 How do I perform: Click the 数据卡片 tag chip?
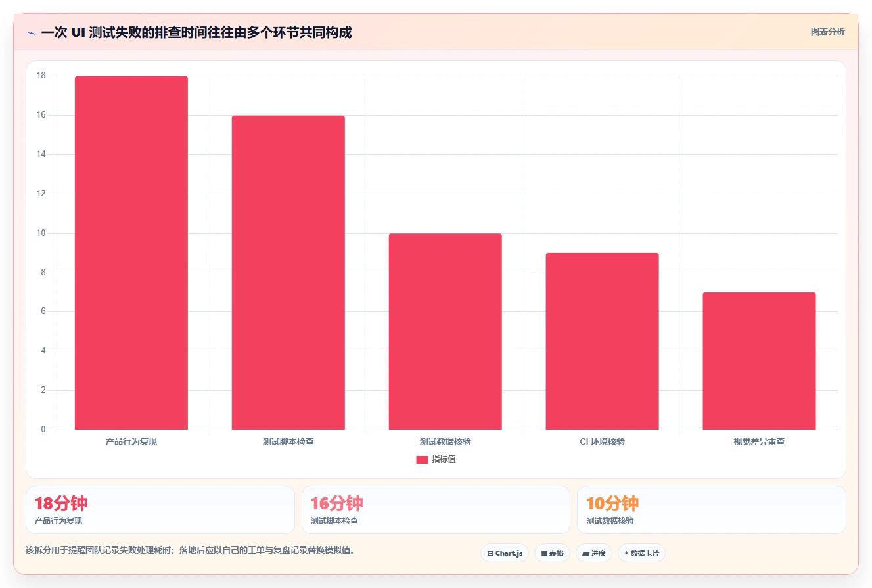point(641,553)
